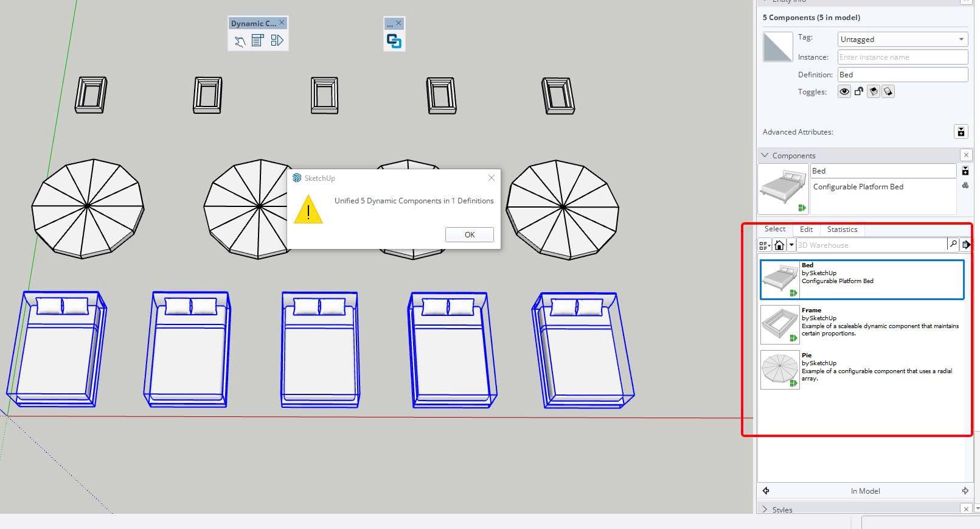
Task: Switch to the Edit tab
Action: [806, 229]
